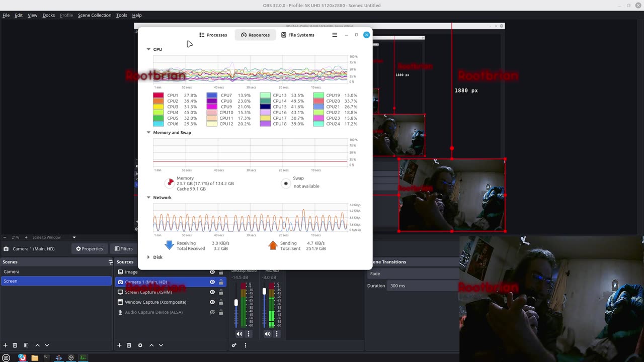This screenshot has height=362, width=644.
Task: Open the Linux Mint start menu
Action: click(6, 358)
